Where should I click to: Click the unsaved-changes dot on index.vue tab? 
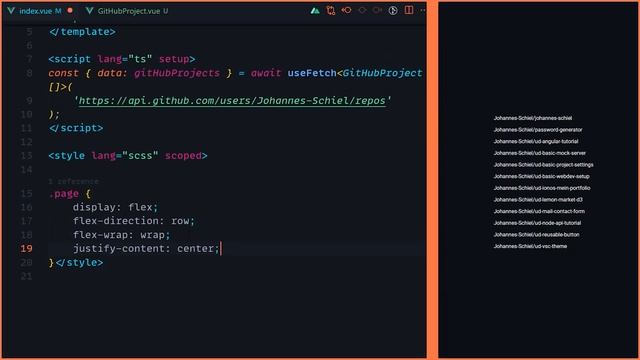coord(70,11)
